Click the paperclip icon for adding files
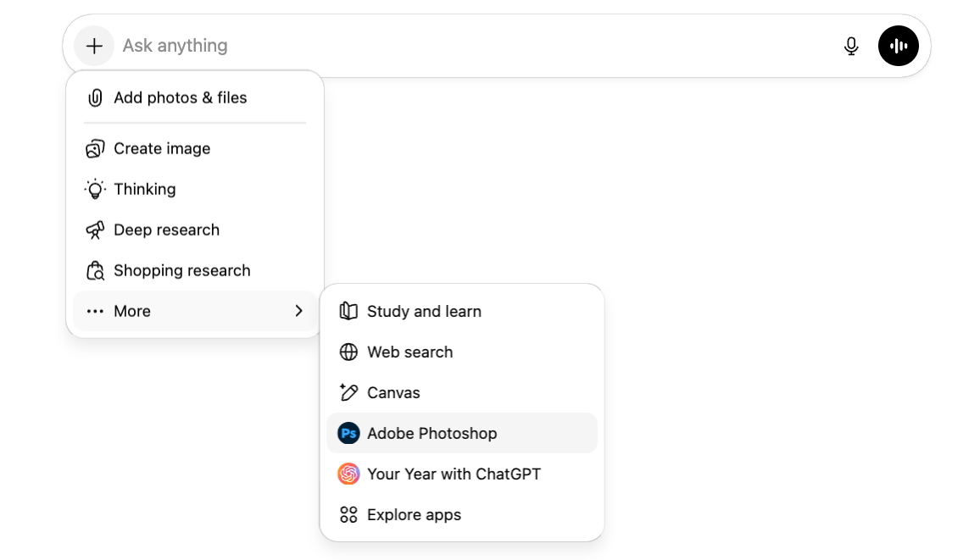Image resolution: width=980 pixels, height=560 pixels. 95,97
